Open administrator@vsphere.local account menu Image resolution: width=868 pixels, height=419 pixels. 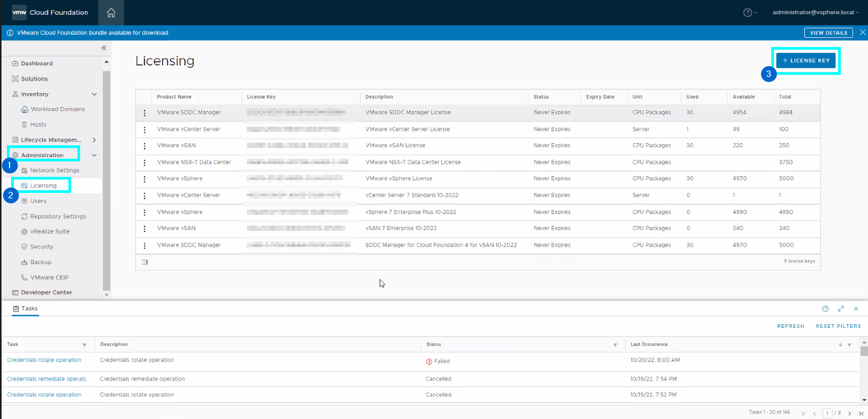tap(816, 12)
